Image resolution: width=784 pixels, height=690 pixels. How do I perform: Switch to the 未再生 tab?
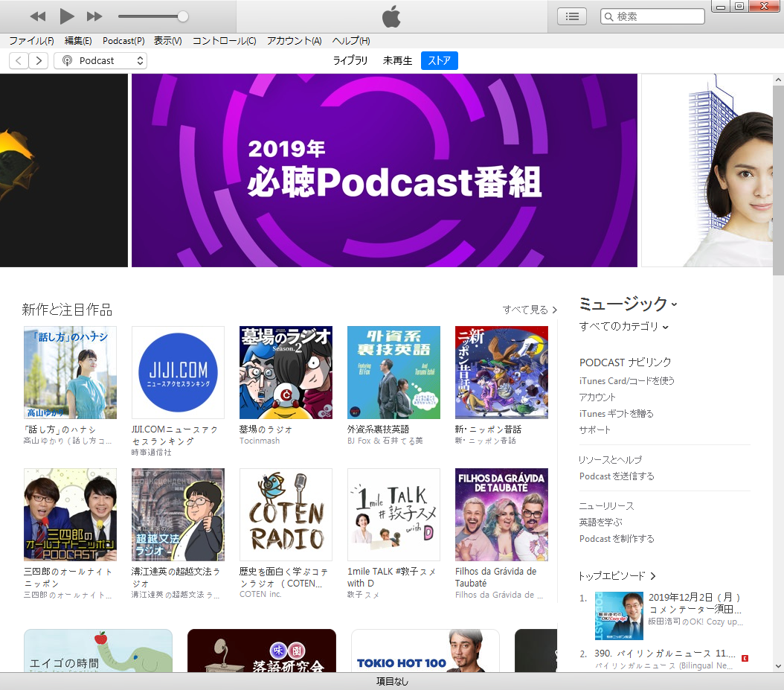click(x=397, y=60)
